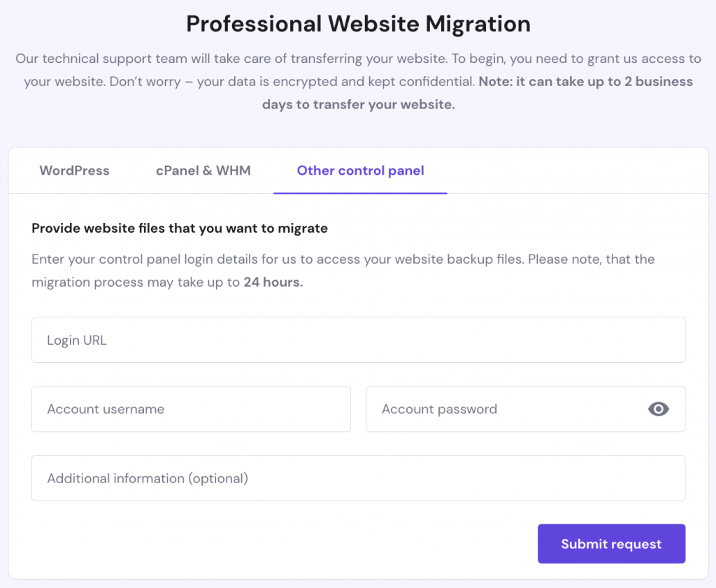Viewport: 716px width, 588px height.
Task: Click the "Our technical support team" intro sentence
Action: point(210,59)
